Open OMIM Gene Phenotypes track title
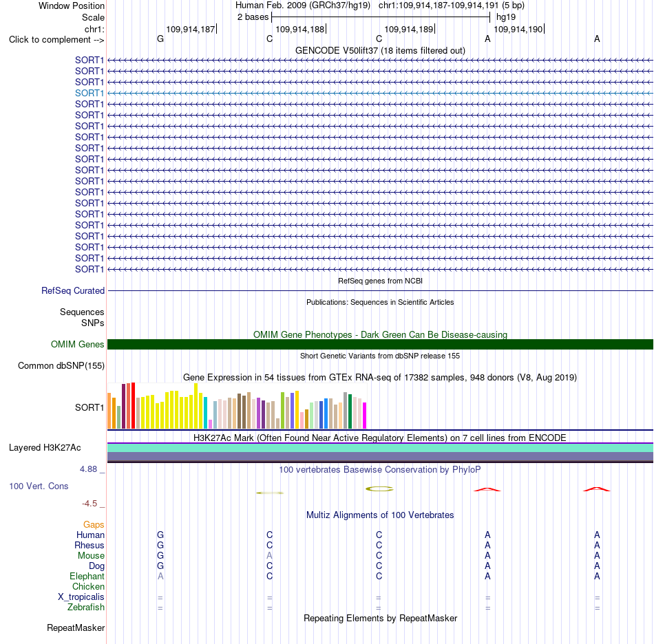This screenshot has height=644, width=654. [380, 334]
